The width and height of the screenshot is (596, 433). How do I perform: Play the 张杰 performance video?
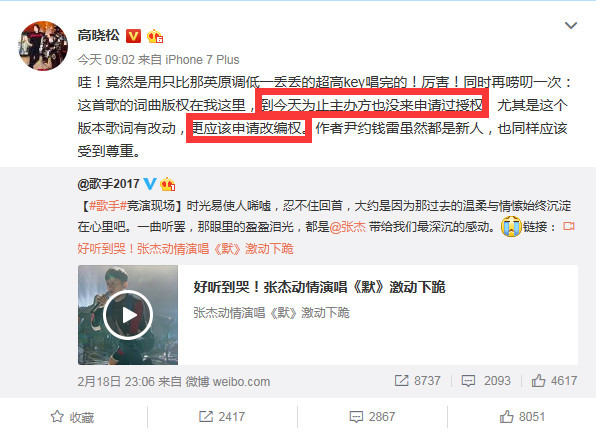(x=128, y=315)
